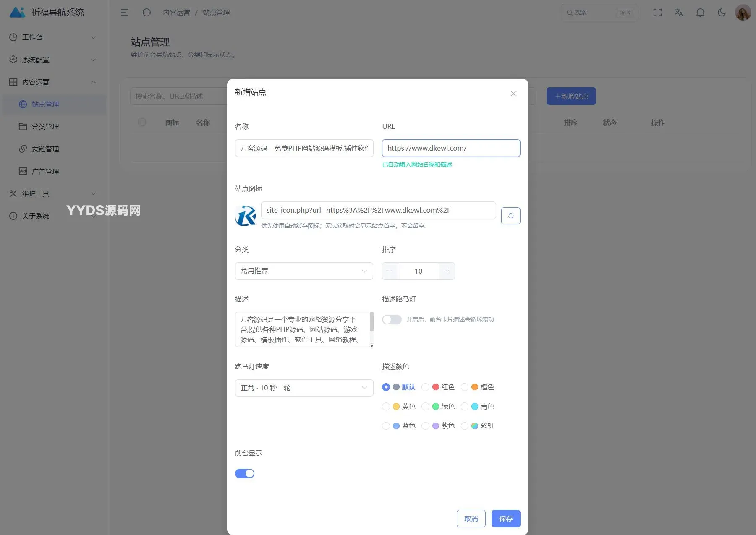The height and width of the screenshot is (535, 756).
Task: Enable the 描述跑马灯 marquee switch
Action: [392, 319]
